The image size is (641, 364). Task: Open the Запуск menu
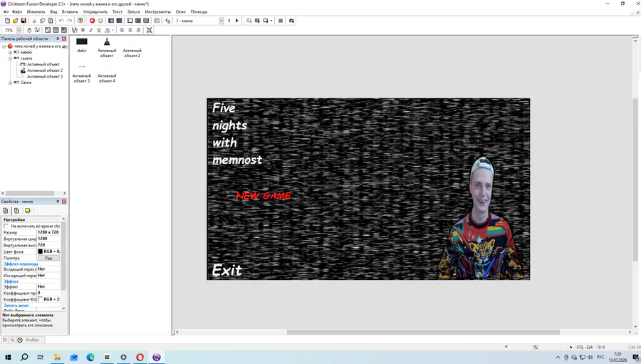134,12
